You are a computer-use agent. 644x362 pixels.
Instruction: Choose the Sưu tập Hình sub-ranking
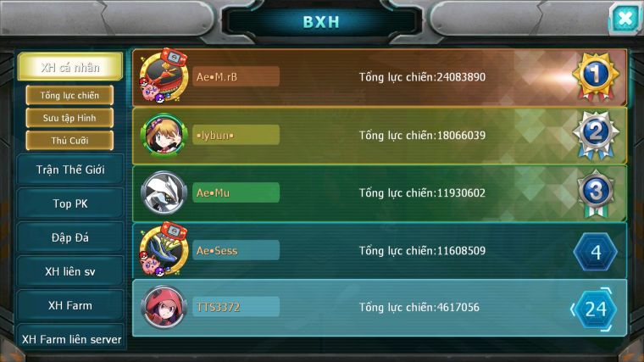coord(69,118)
